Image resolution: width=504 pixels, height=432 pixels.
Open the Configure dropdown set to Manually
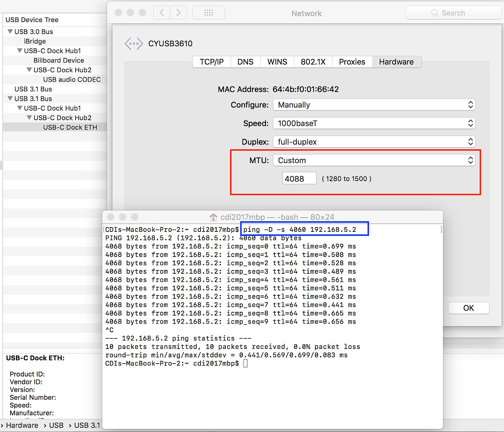374,105
